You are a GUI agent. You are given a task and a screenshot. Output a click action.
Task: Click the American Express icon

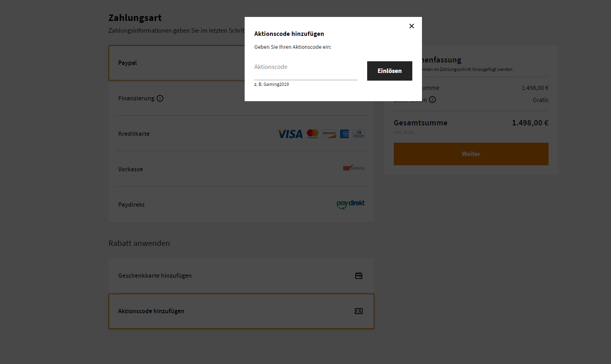pyautogui.click(x=345, y=134)
